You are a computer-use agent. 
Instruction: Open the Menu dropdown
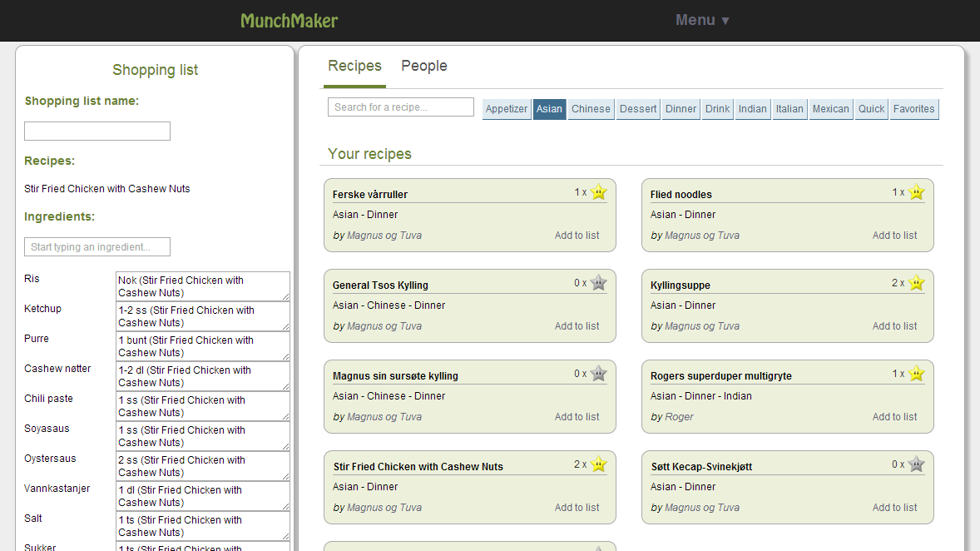[702, 20]
